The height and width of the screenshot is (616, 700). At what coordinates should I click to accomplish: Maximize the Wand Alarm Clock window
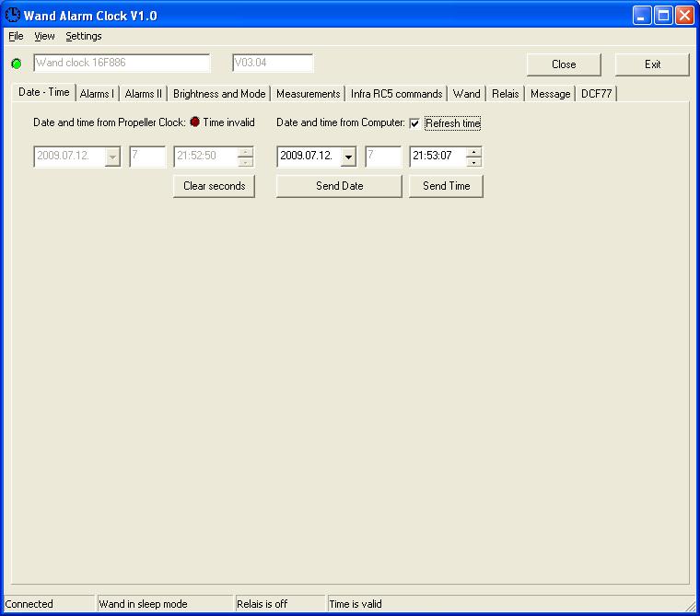coord(663,16)
